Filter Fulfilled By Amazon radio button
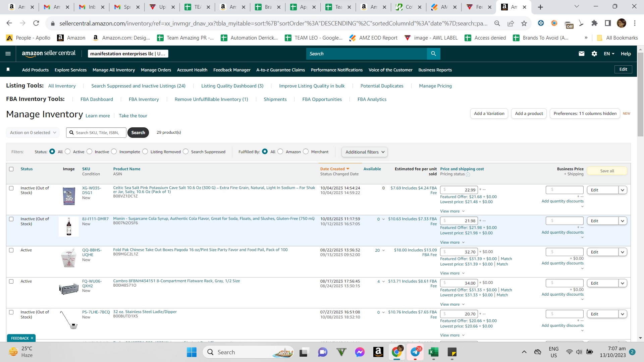The height and width of the screenshot is (362, 644). coord(280,152)
